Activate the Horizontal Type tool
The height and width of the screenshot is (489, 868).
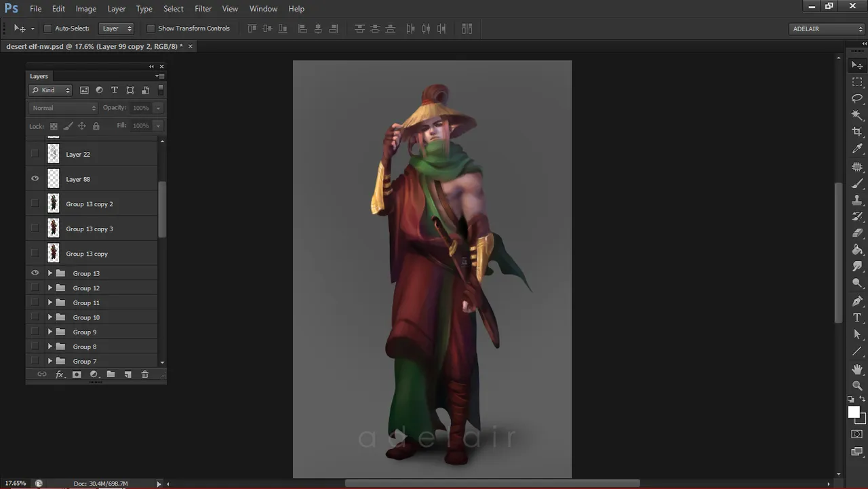857,317
